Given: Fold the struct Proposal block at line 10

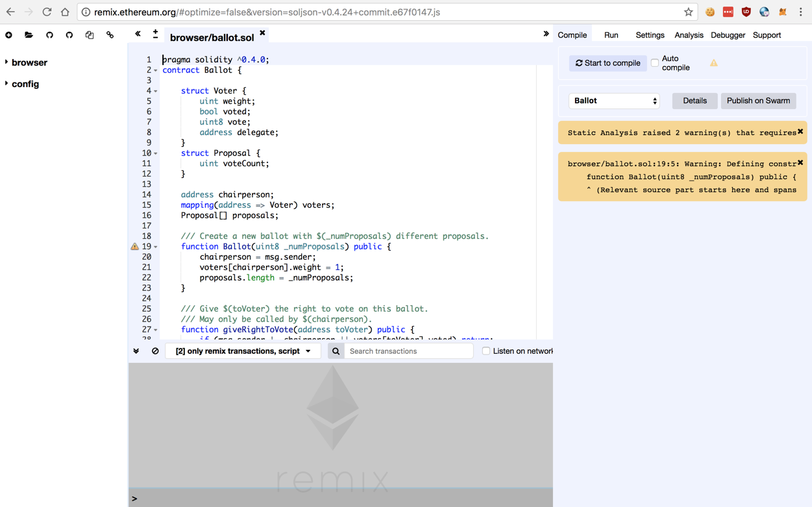Looking at the screenshot, I should (156, 153).
